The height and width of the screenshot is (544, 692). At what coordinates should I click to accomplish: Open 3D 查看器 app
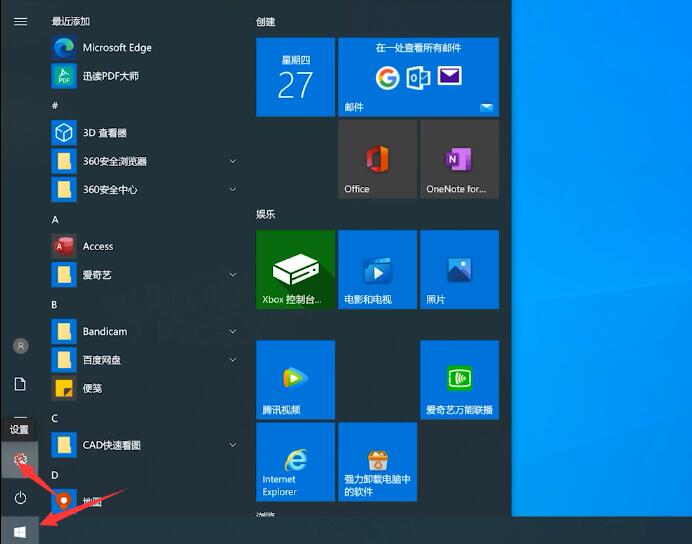point(144,133)
